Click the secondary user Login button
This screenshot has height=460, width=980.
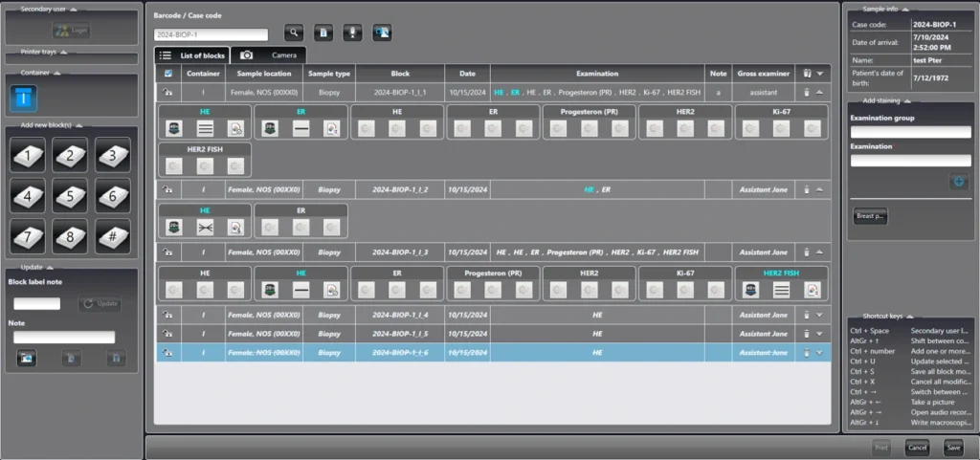tap(71, 30)
